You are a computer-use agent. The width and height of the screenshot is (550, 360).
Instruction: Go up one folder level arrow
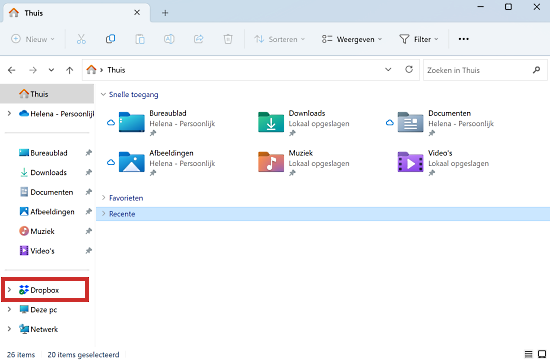[69, 70]
